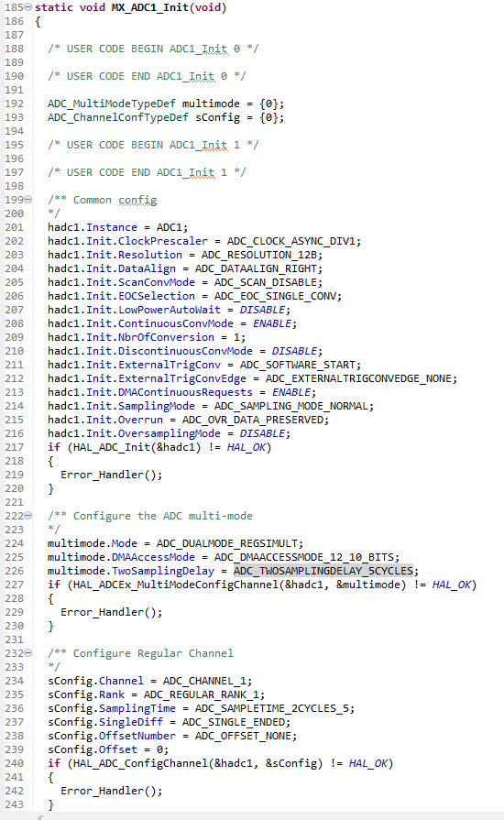Screen dimensions: 504x820
Task: Click the USER CODE BEGIN ADC1_Init 0 comment
Action: coord(153,49)
